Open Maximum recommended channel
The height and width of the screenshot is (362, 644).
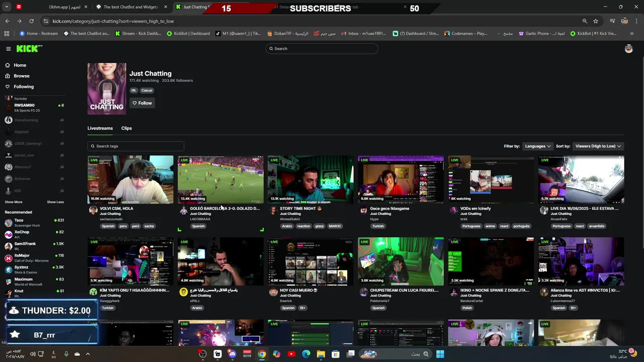[x=34, y=282]
